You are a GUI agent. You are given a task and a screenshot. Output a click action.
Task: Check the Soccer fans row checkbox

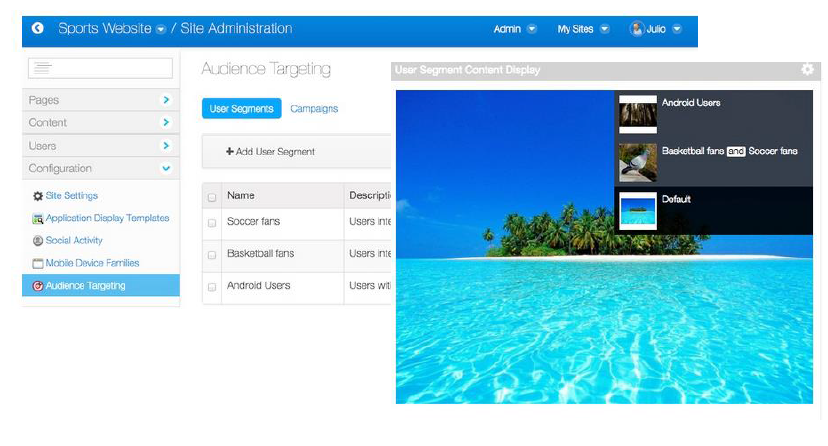[x=212, y=223]
